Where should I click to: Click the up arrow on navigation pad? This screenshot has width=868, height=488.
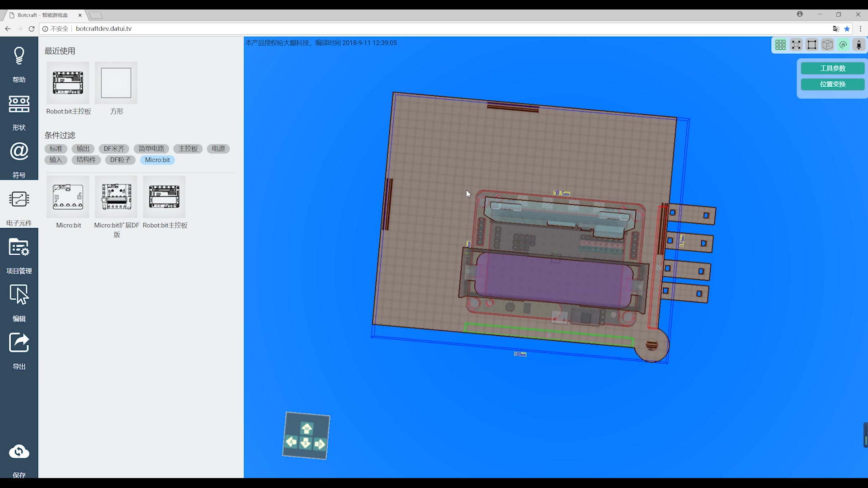307,428
